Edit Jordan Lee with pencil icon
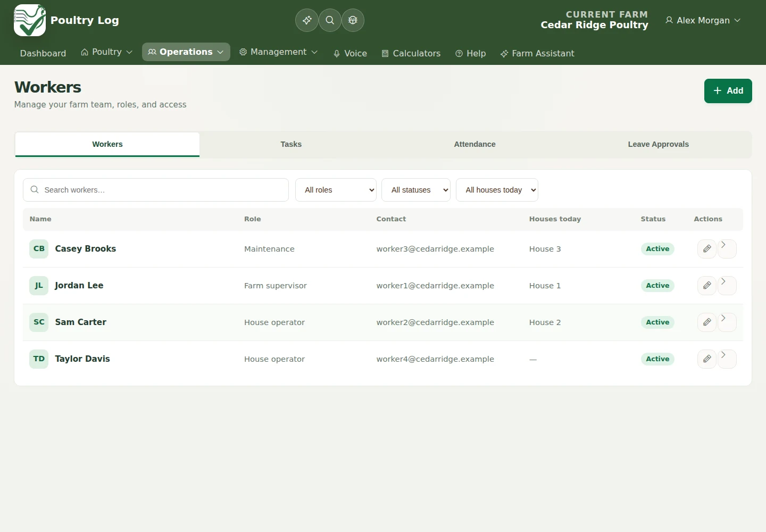766x532 pixels. [707, 286]
